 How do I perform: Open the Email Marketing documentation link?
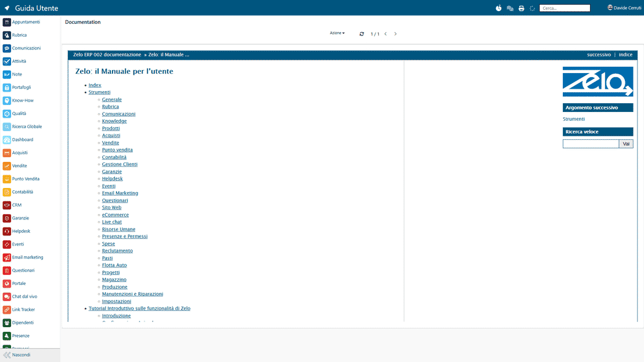coord(120,193)
